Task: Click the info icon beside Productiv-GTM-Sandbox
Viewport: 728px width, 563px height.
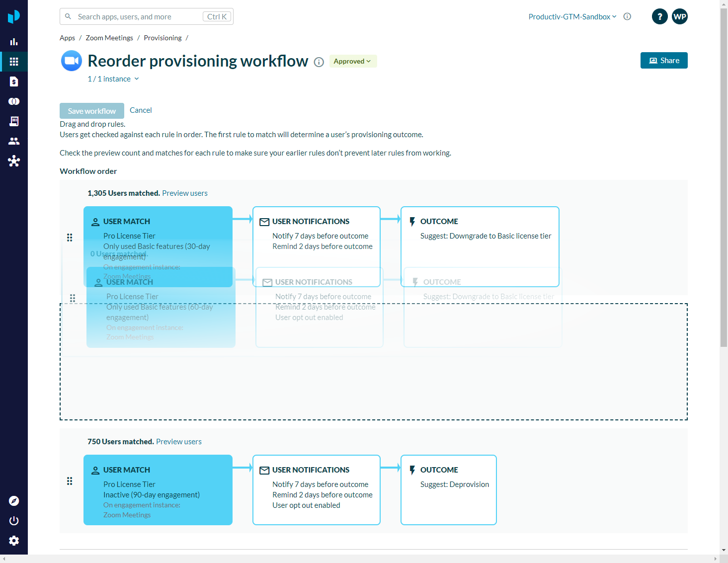Action: pyautogui.click(x=627, y=16)
